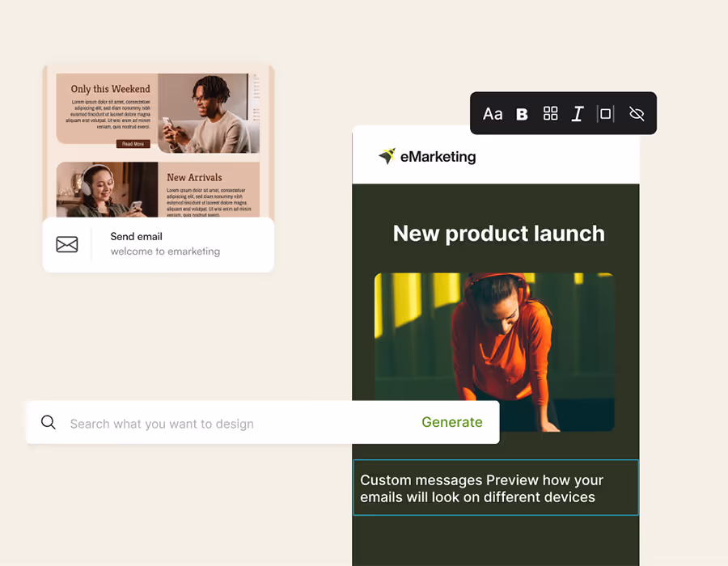
Task: Open the grid layout blocks icon
Action: click(551, 113)
